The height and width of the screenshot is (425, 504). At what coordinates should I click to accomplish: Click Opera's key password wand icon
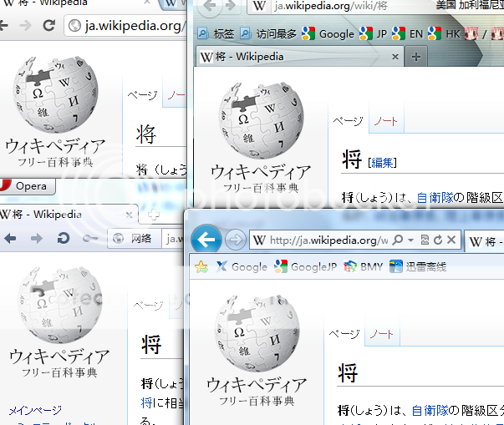tap(90, 238)
